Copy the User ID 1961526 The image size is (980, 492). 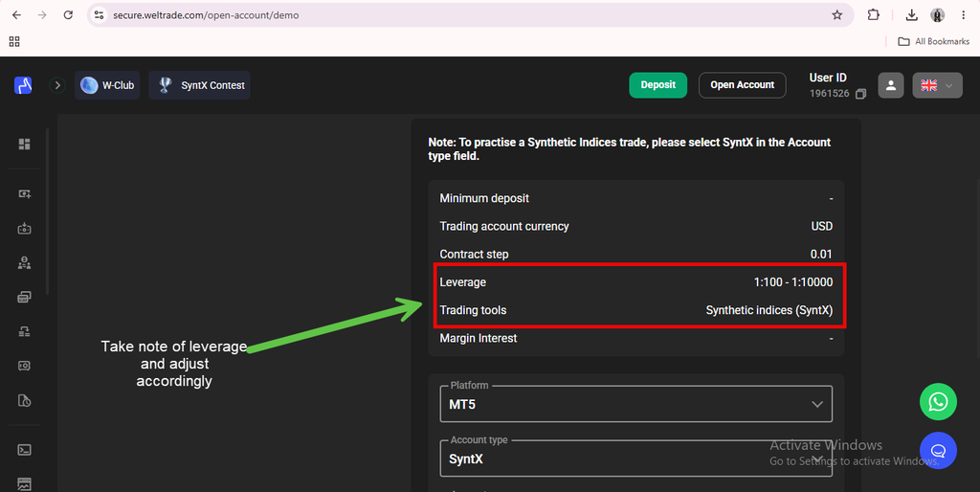(860, 94)
